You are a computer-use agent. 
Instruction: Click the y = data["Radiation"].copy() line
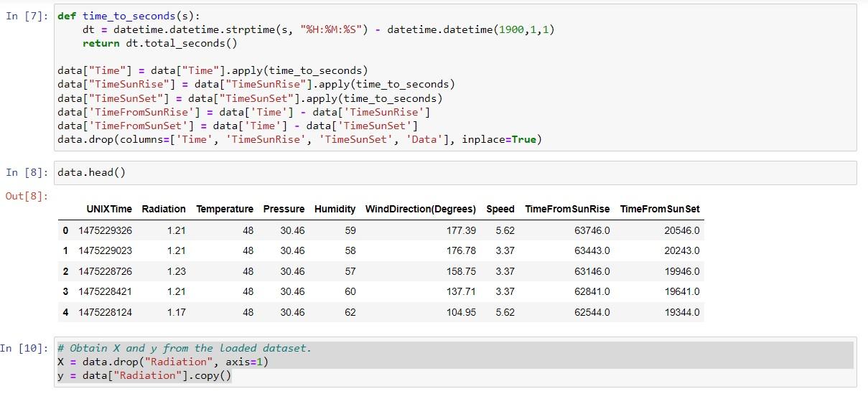point(145,375)
